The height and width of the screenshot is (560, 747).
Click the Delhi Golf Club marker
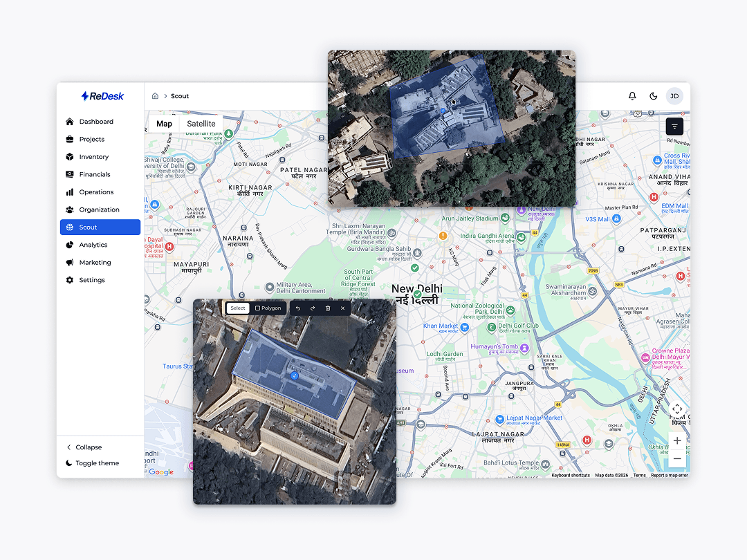click(x=491, y=327)
